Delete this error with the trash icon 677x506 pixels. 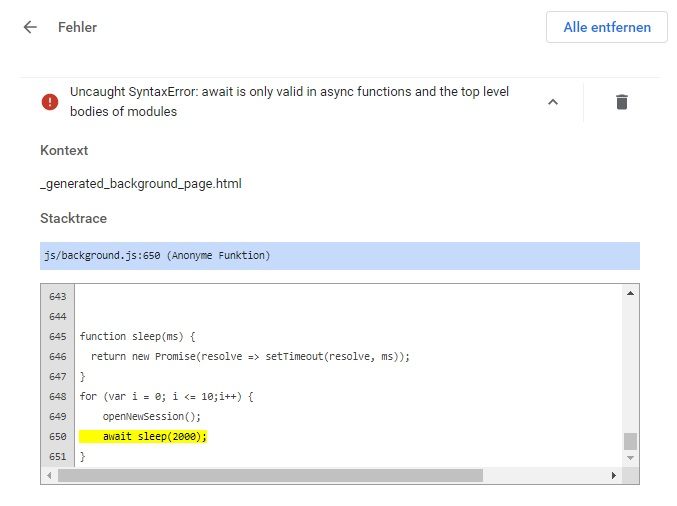(621, 102)
